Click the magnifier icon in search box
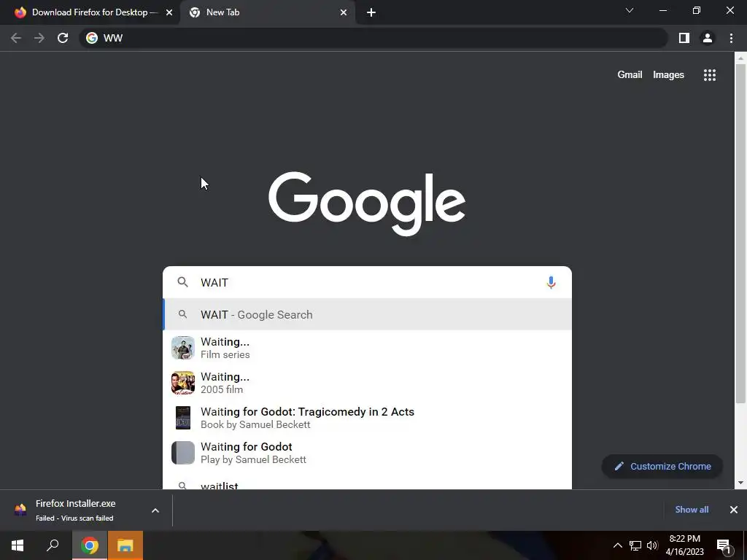Viewport: 747px width, 560px height. click(182, 282)
